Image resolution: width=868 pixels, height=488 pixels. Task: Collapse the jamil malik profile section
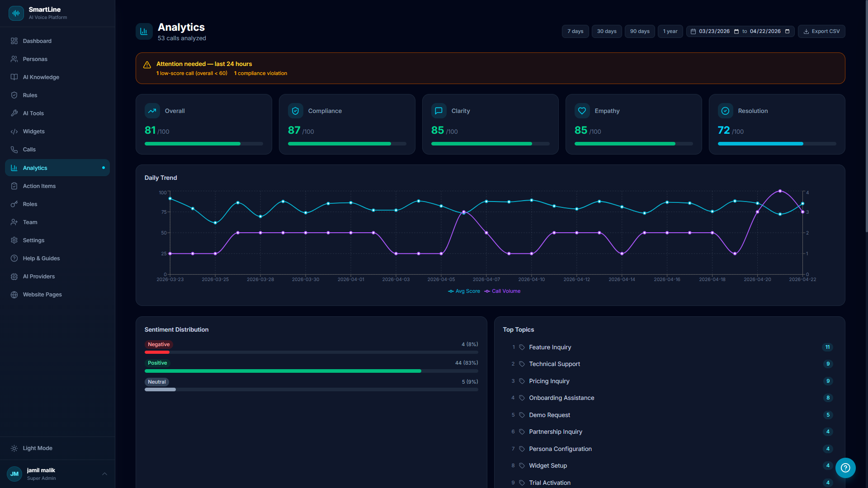pos(104,474)
